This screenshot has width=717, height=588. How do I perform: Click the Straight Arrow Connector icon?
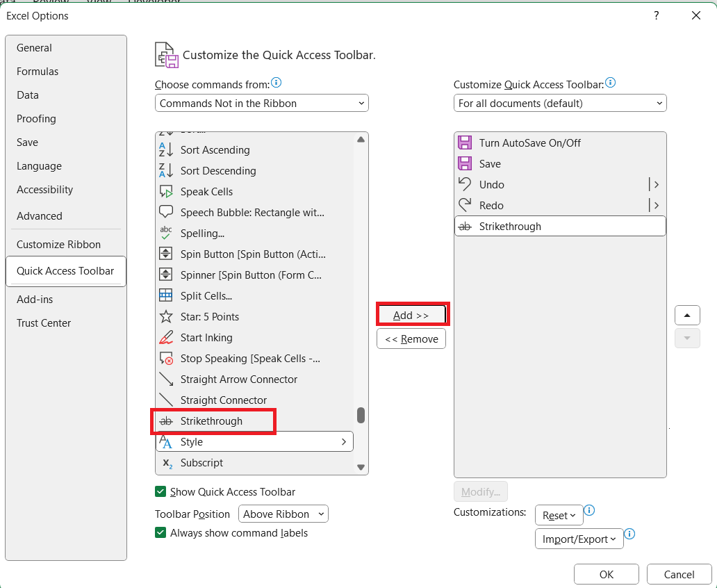166,379
